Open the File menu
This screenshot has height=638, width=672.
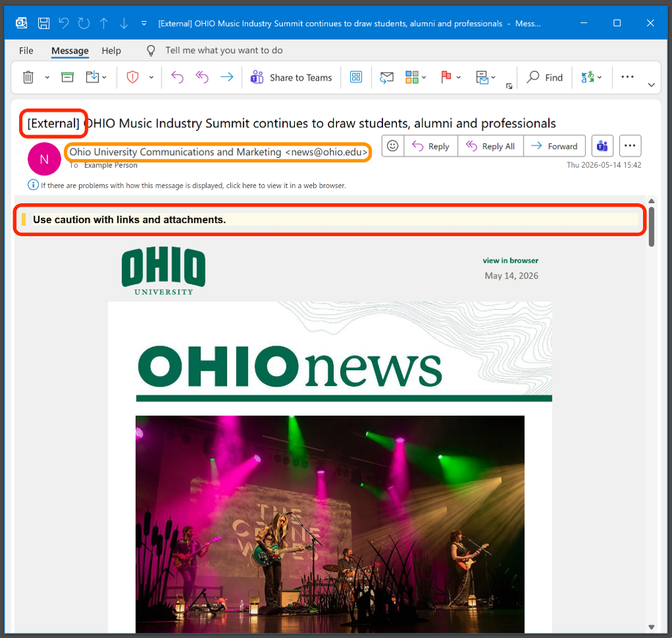pyautogui.click(x=26, y=51)
